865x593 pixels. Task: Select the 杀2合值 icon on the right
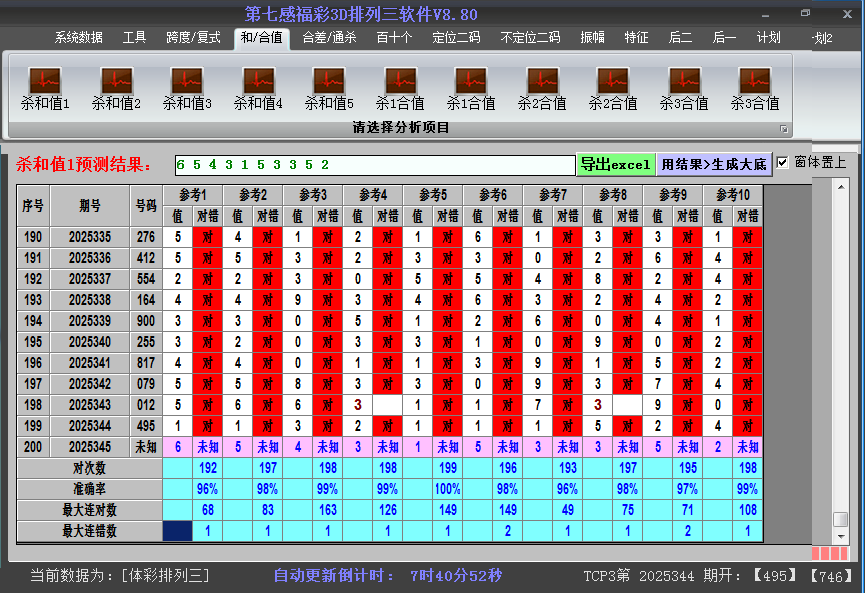pos(613,81)
